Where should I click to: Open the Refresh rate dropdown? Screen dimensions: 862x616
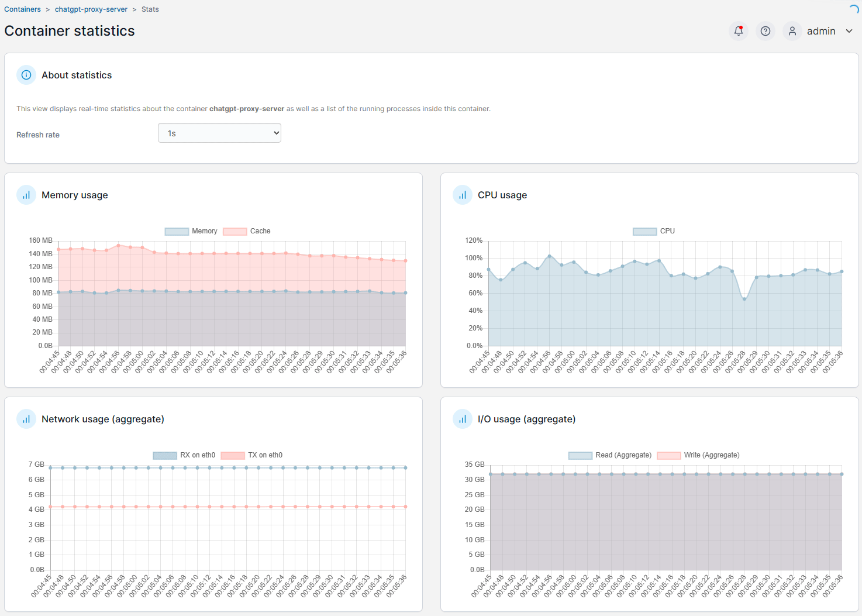(x=219, y=133)
